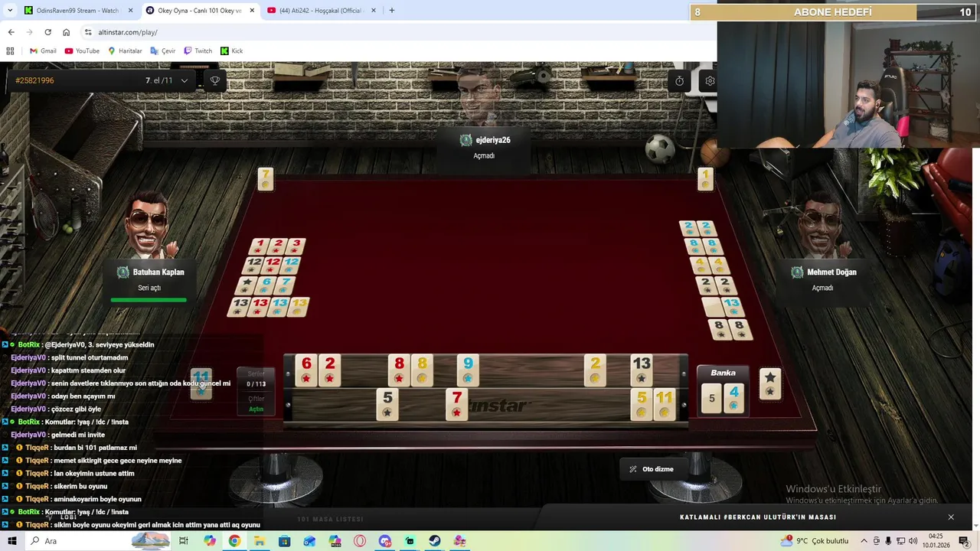
Task: Select the black 13 tile on rack
Action: 642,370
